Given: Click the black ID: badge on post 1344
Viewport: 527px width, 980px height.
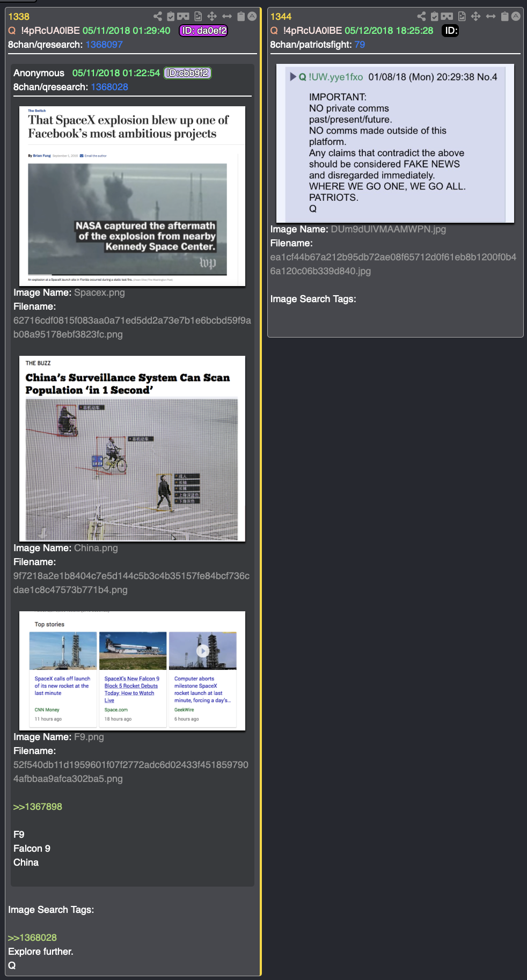Looking at the screenshot, I should coord(451,31).
